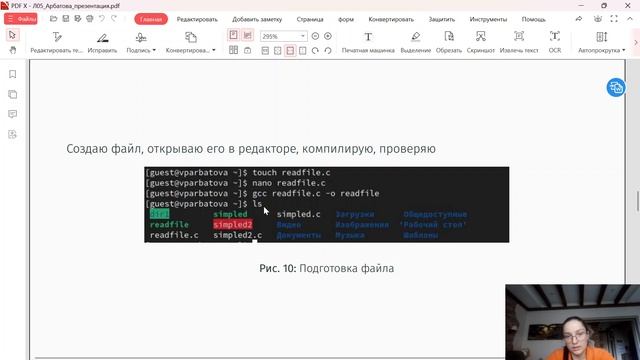Screen dimensions: 640x360
Task: Click the save-as icon next to save
Action: pyautogui.click(x=78, y=19)
